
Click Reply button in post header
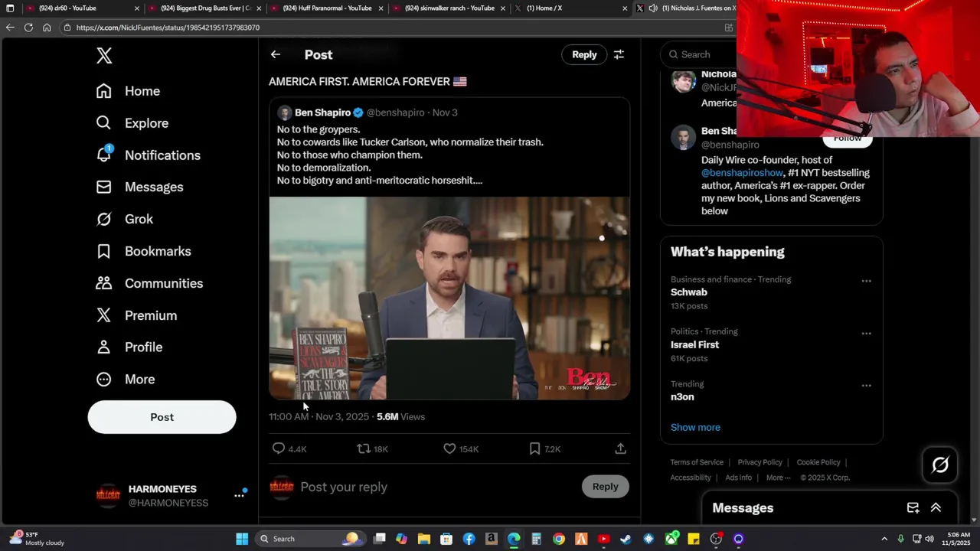point(584,54)
